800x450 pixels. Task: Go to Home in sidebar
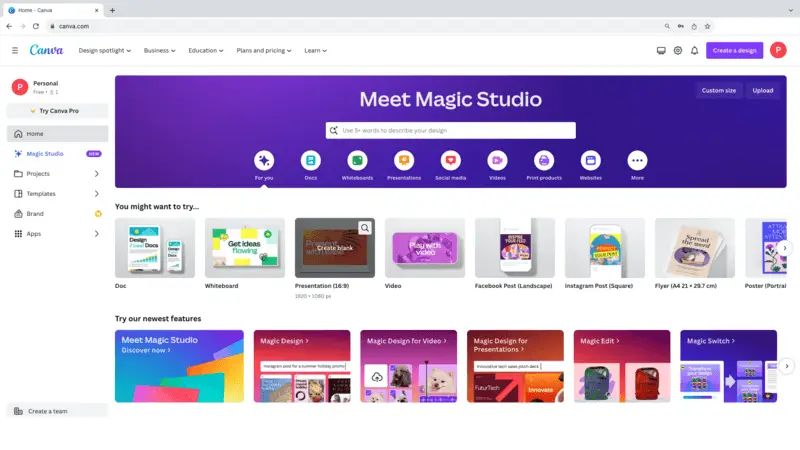coord(57,134)
